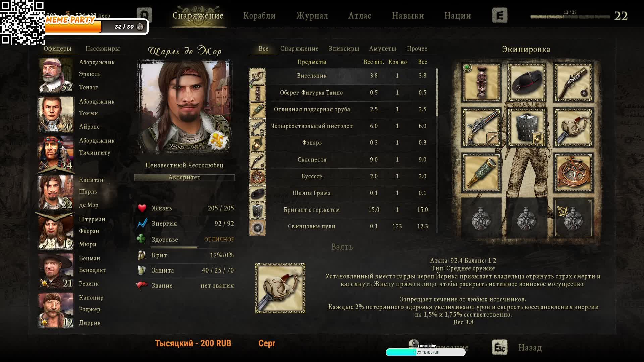
Task: Select the equipped Taino figurine amulet slot
Action: pyautogui.click(x=481, y=82)
